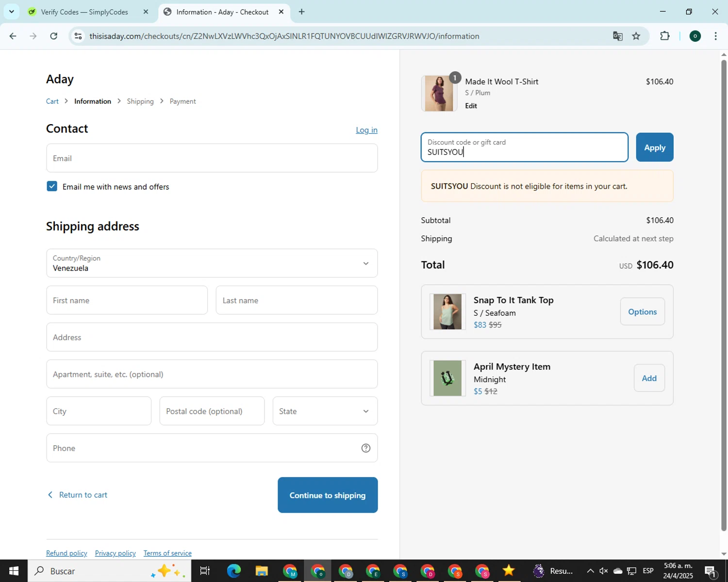The width and height of the screenshot is (728, 582).
Task: Focus the City field
Action: tap(99, 411)
